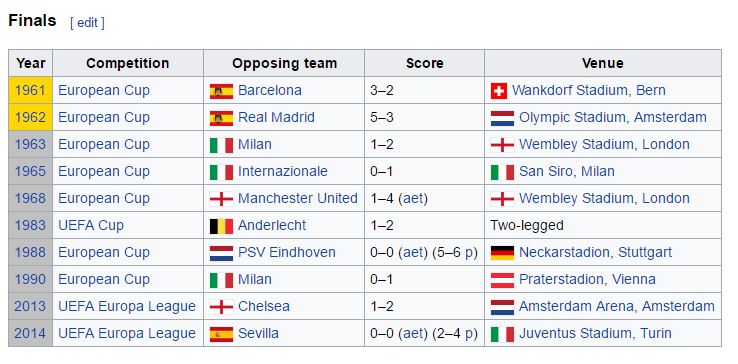Click the Germany flag beside Neckarstadion
The height and width of the screenshot is (364, 738).
[502, 253]
